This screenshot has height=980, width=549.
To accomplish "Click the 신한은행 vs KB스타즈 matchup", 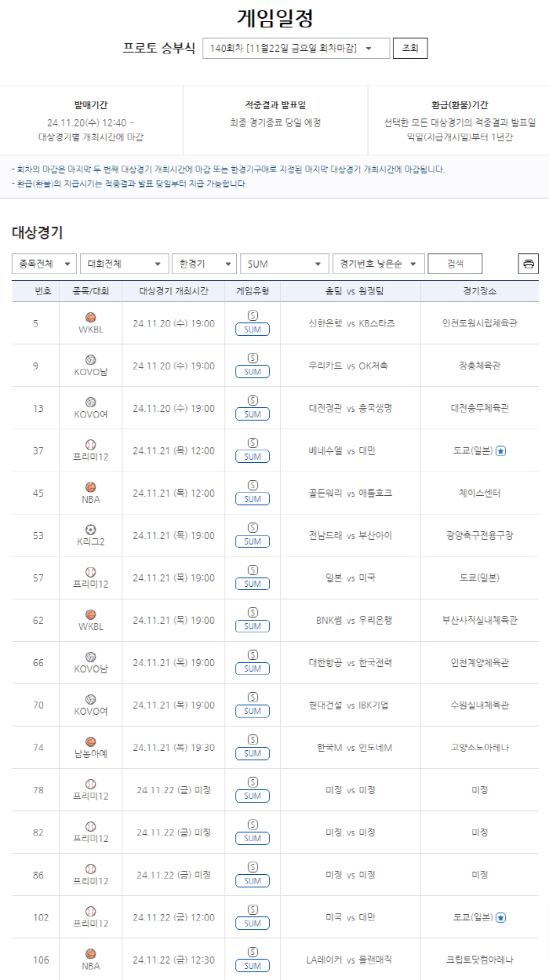I will coord(352,323).
